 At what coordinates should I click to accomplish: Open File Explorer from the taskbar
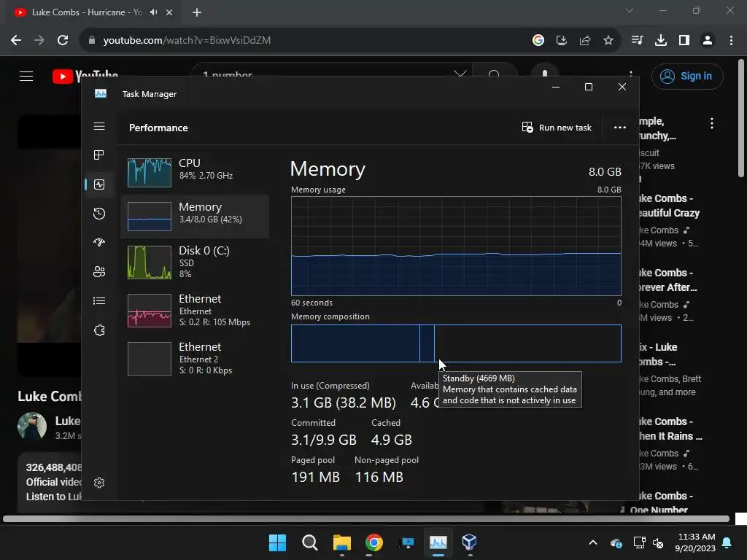341,542
